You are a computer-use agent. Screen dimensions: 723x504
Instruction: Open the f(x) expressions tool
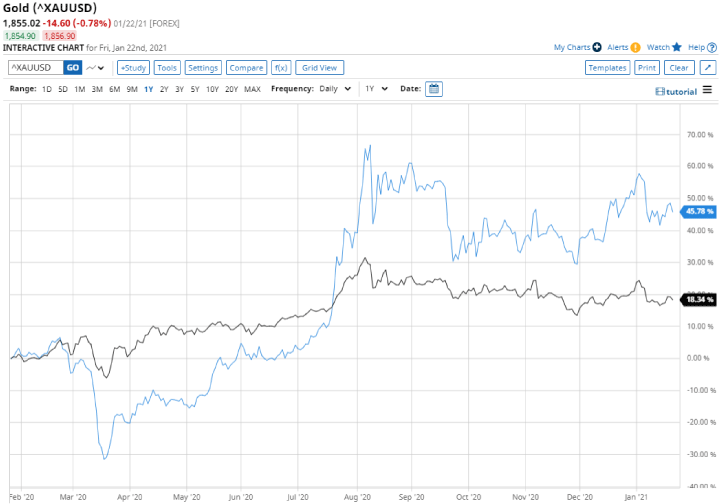tap(283, 68)
